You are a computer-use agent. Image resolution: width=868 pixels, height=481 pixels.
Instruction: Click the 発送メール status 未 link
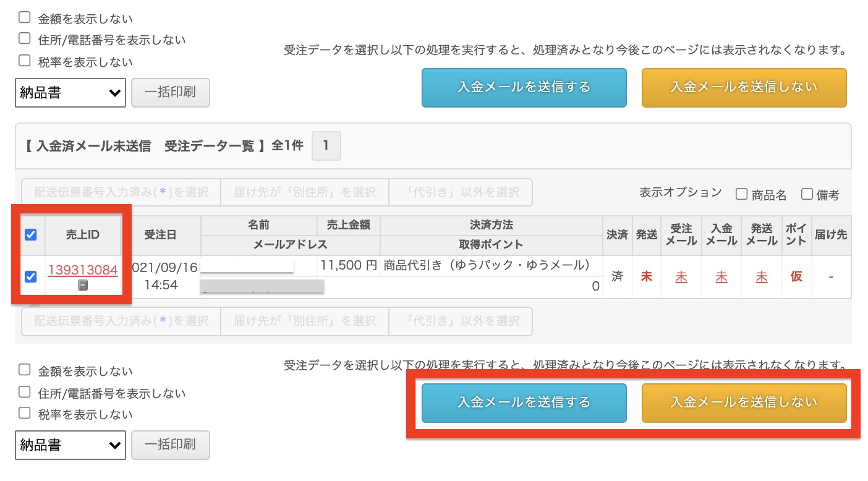(x=762, y=277)
